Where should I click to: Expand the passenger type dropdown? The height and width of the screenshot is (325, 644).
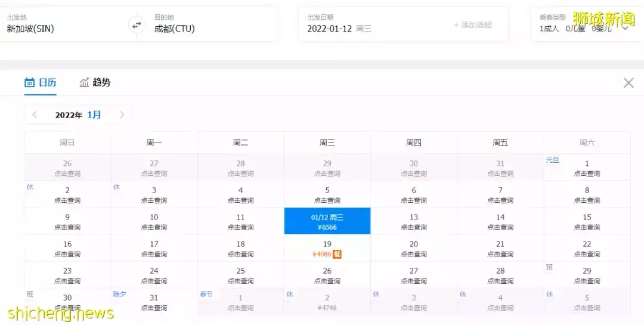click(626, 29)
